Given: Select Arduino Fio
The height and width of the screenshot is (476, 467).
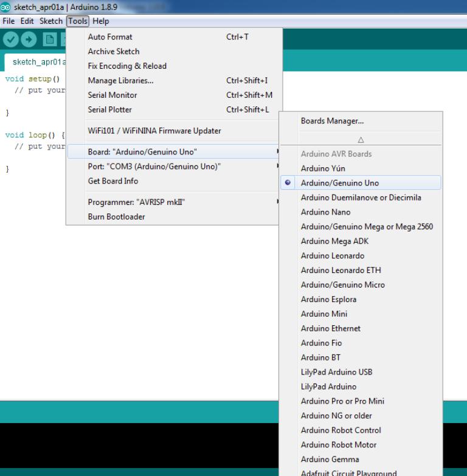Looking at the screenshot, I should (361, 343).
